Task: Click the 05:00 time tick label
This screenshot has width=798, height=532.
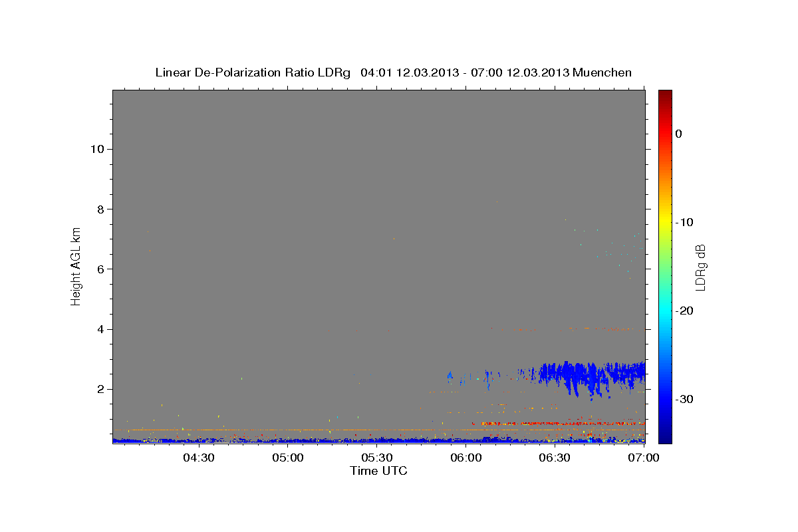Action: coord(288,458)
